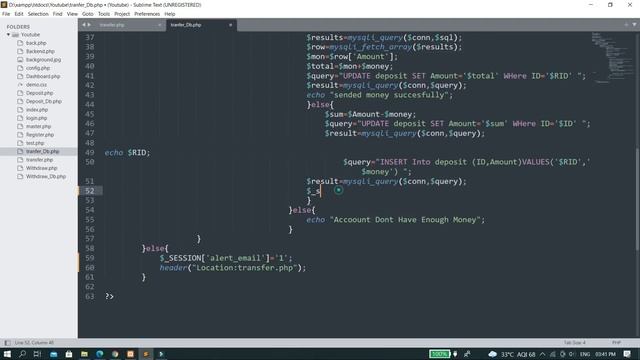The image size is (640, 360).
Task: Open the rightmost app icon in taskbar
Action: [x=161, y=354]
